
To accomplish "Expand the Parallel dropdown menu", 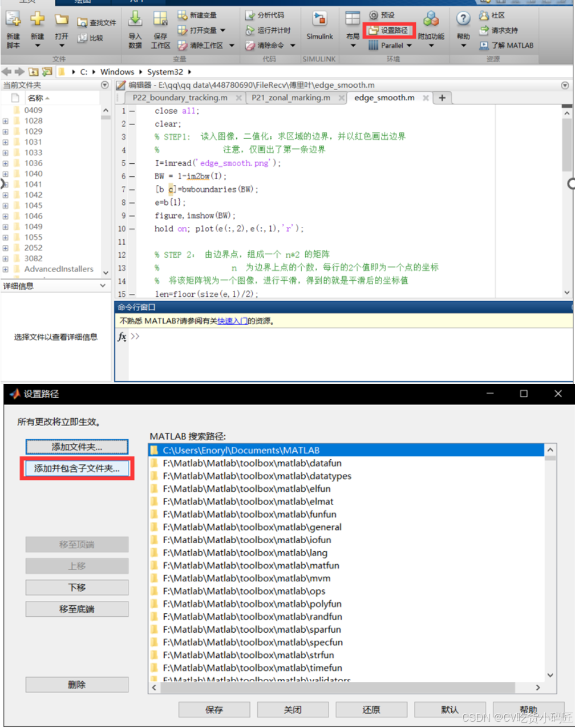I will click(x=410, y=46).
